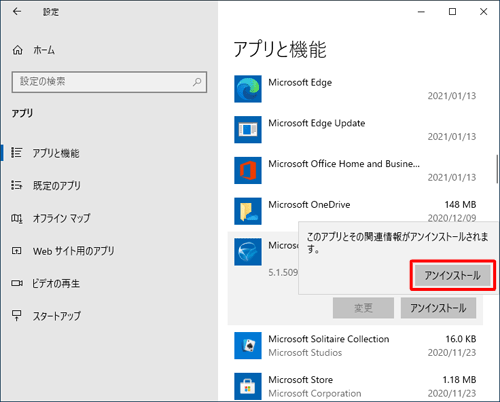This screenshot has width=500, height=402.
Task: Click the ビデオの再生 video icon
Action: coord(17,283)
